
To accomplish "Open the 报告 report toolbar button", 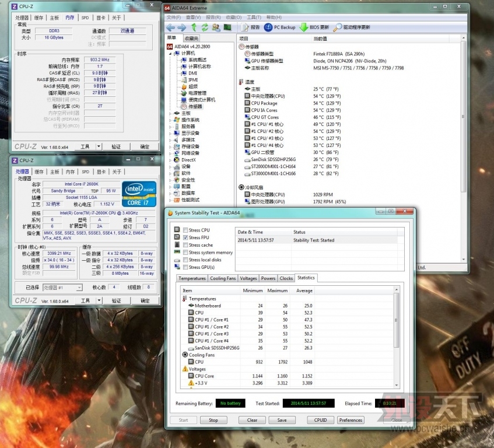I will point(250,27).
